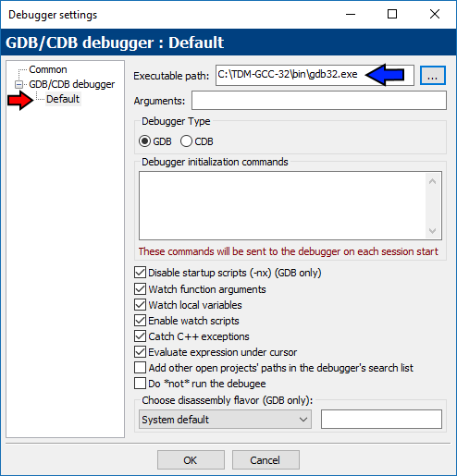Toggle Disable startup scripts (-nx) checkbox
The width and height of the screenshot is (457, 476).
coord(140,273)
